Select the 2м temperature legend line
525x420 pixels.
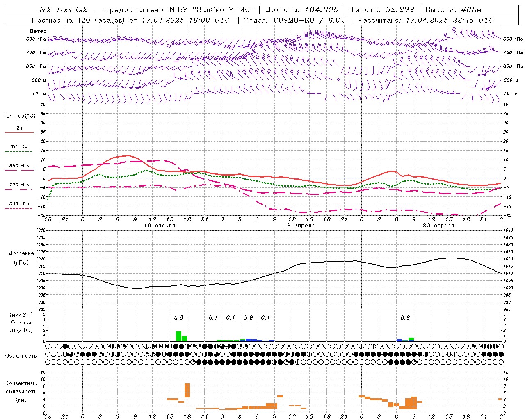tap(19, 132)
